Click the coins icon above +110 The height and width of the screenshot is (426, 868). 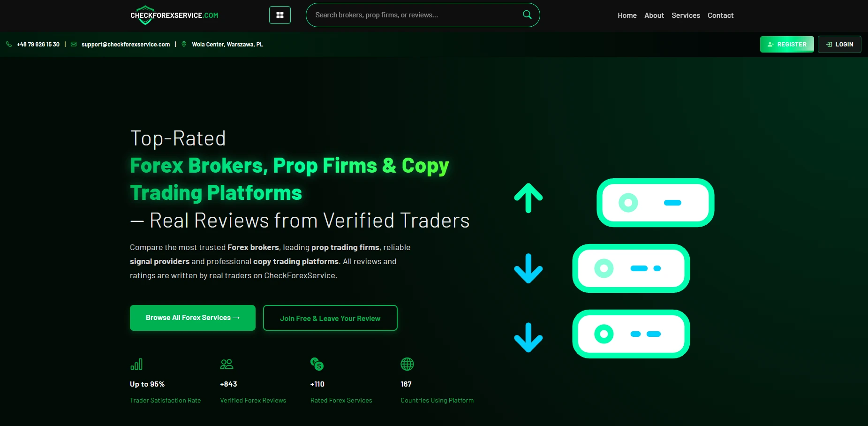point(317,364)
